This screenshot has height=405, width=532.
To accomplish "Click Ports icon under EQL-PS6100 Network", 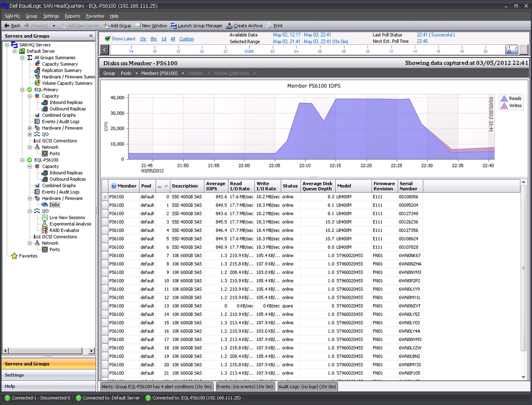I will (x=45, y=250).
